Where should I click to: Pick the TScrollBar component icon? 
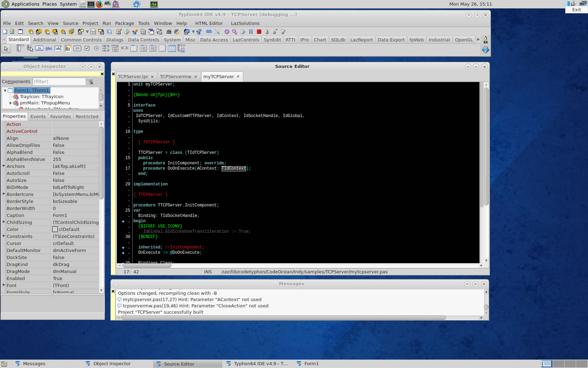coord(125,48)
